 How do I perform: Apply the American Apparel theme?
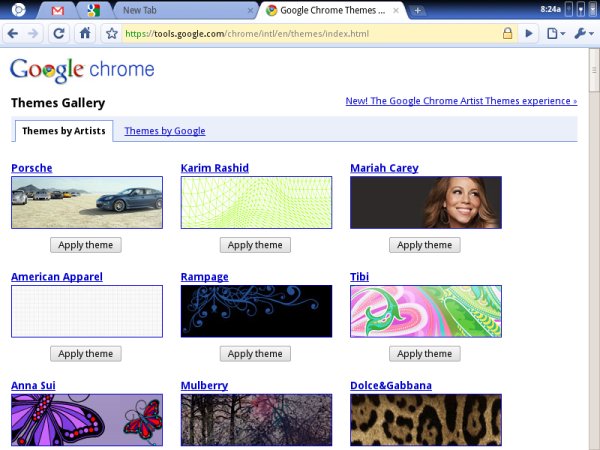pos(86,354)
